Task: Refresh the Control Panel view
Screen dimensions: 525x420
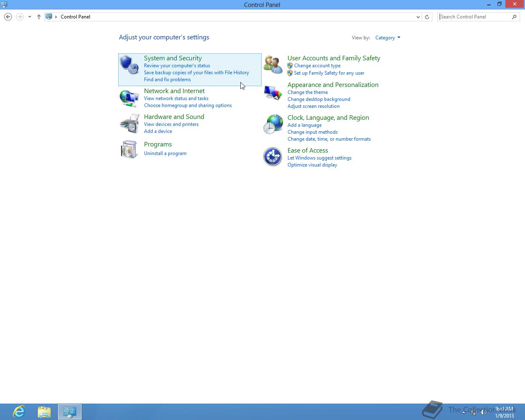Action: click(x=427, y=17)
